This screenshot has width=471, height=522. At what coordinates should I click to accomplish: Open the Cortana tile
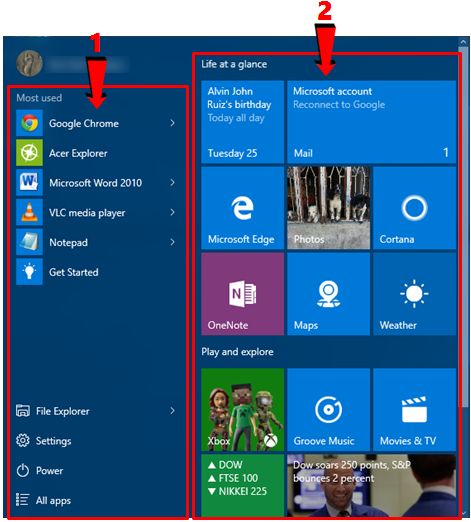pyautogui.click(x=414, y=208)
